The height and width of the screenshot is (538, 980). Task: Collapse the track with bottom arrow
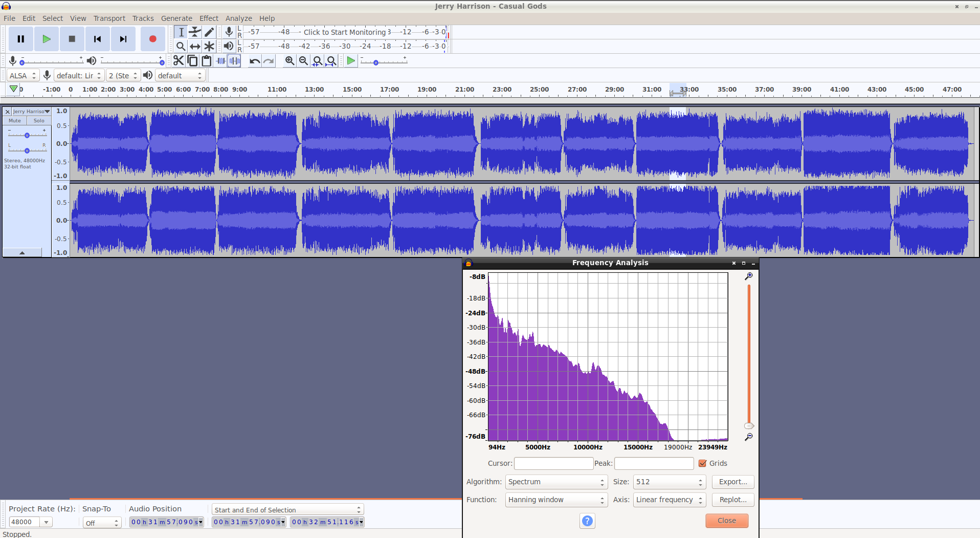[x=22, y=252]
